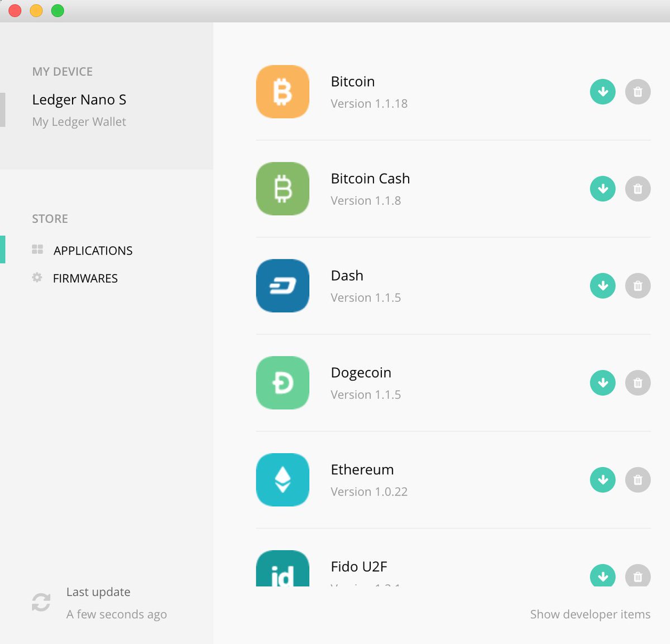670x644 pixels.
Task: Click the Dash app name
Action: (347, 276)
